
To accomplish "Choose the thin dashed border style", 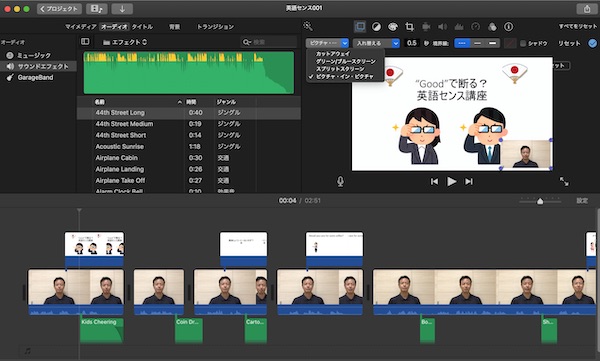I will click(462, 43).
